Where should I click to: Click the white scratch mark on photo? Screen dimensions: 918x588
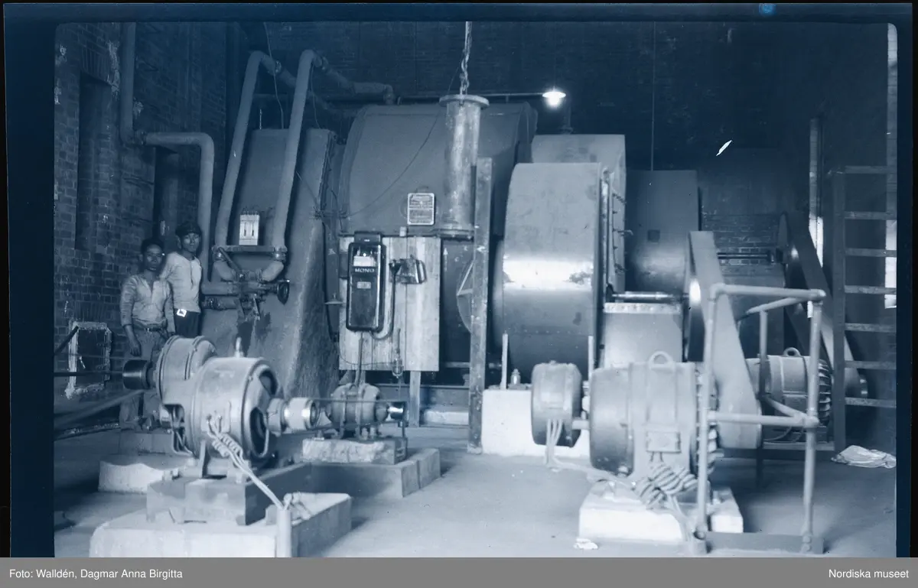pyautogui.click(x=724, y=148)
